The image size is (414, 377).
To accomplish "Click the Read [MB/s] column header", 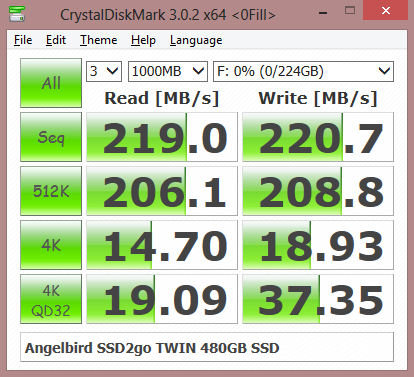I will point(162,98).
